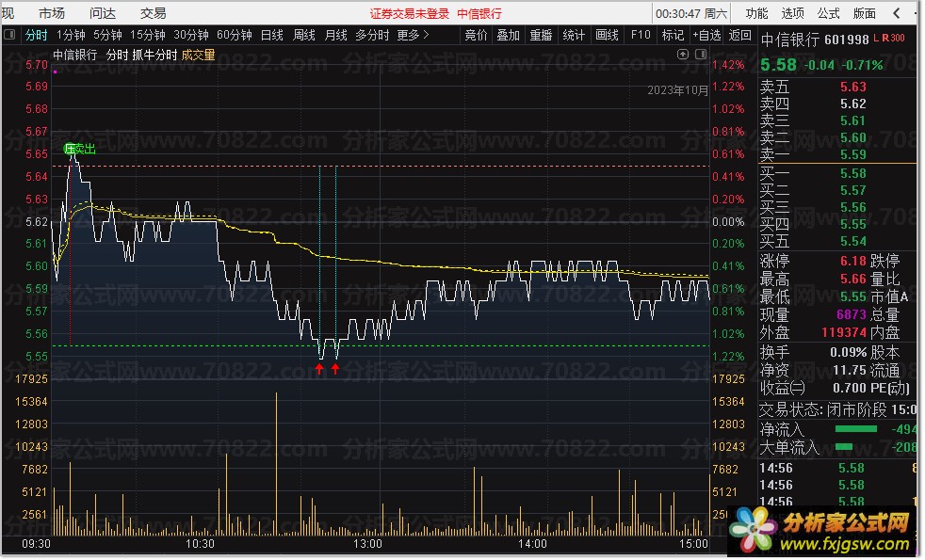This screenshot has width=925, height=560.
Task: Click the 竞价 toolbar button
Action: click(476, 35)
